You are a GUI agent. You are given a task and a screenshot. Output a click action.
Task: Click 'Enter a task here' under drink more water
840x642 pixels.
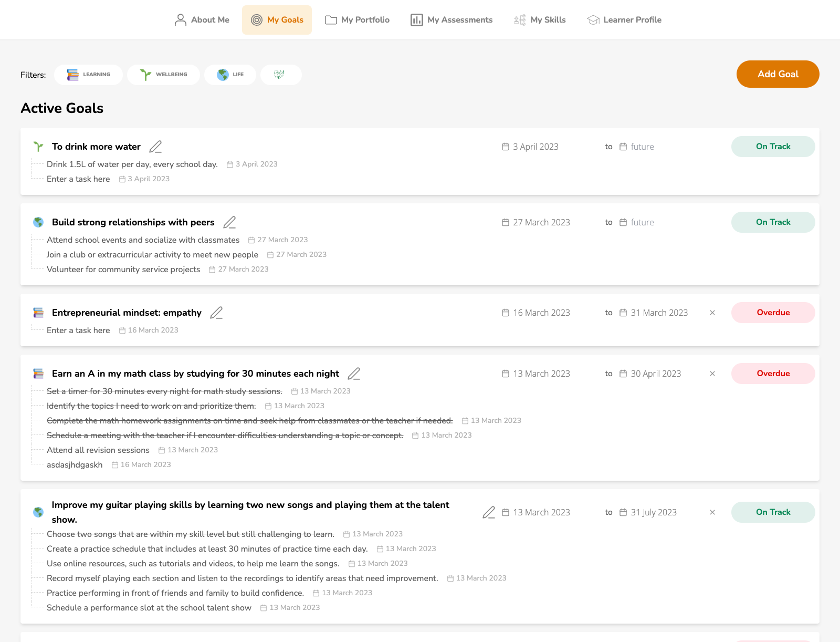tap(78, 179)
